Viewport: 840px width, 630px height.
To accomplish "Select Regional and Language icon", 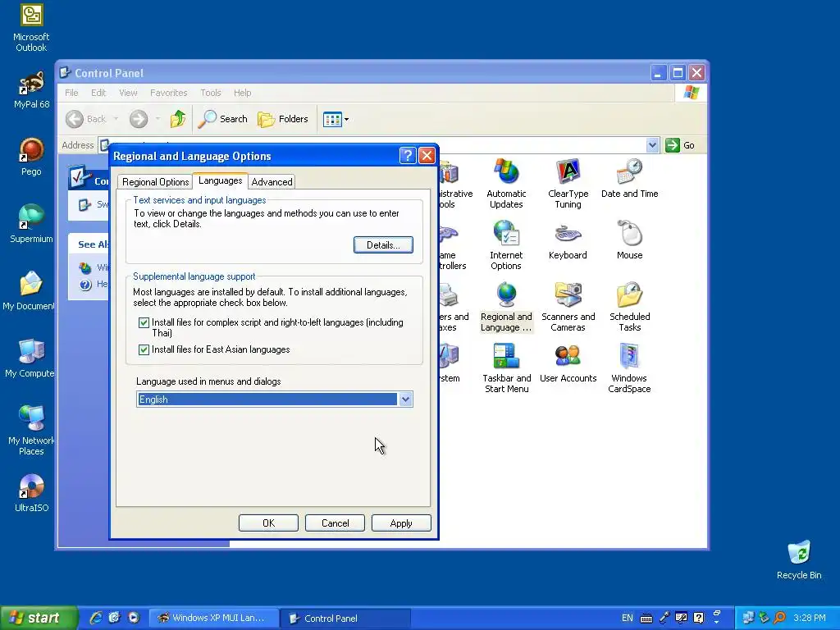I will pyautogui.click(x=506, y=307).
